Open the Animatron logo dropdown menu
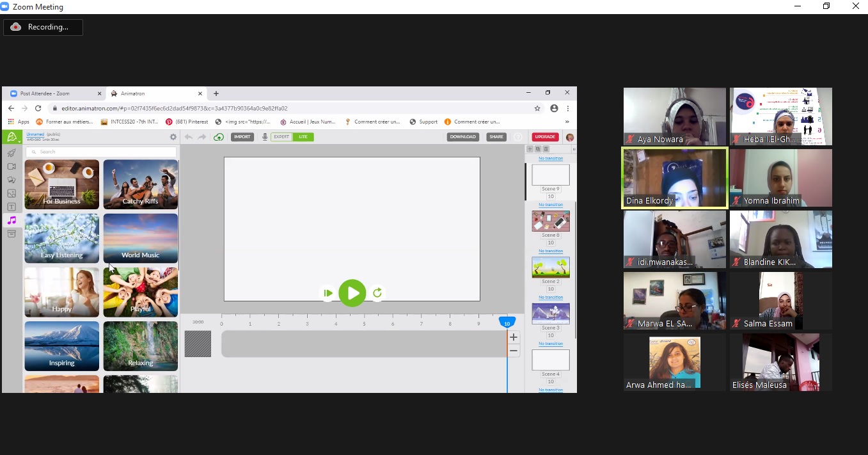 (12, 137)
